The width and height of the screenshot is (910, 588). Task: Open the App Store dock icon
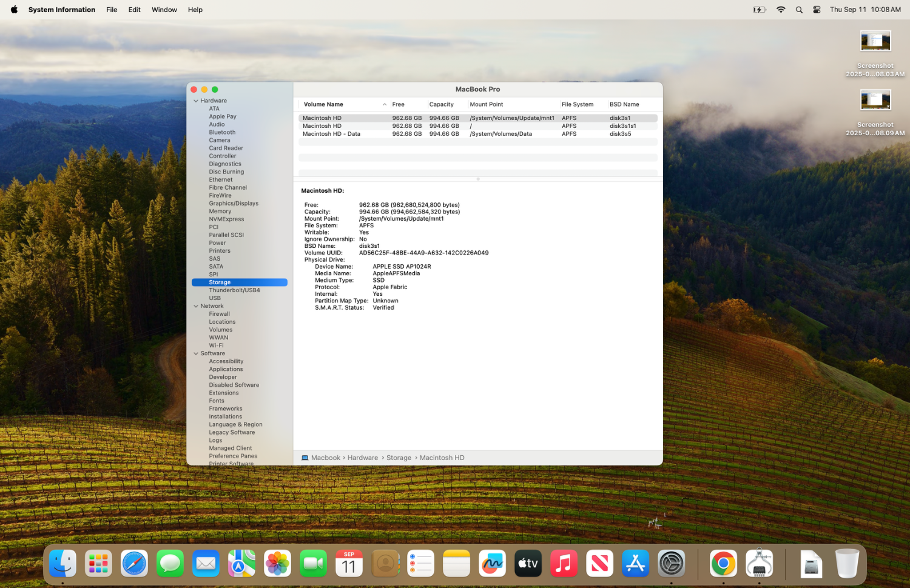click(635, 563)
